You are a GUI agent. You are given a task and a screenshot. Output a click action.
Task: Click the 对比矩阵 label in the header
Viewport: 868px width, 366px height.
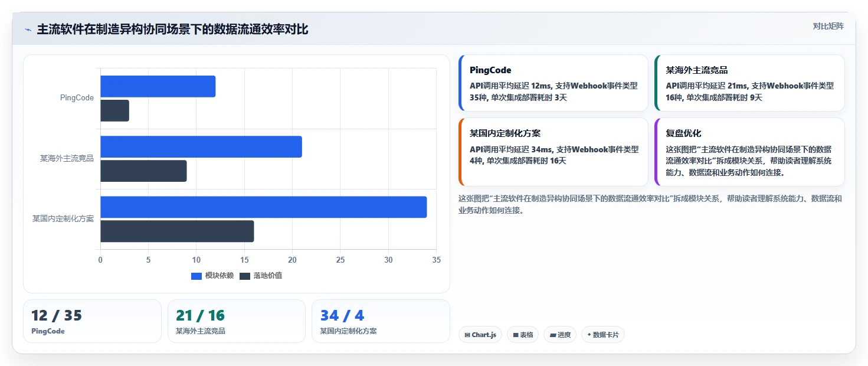[x=828, y=26]
